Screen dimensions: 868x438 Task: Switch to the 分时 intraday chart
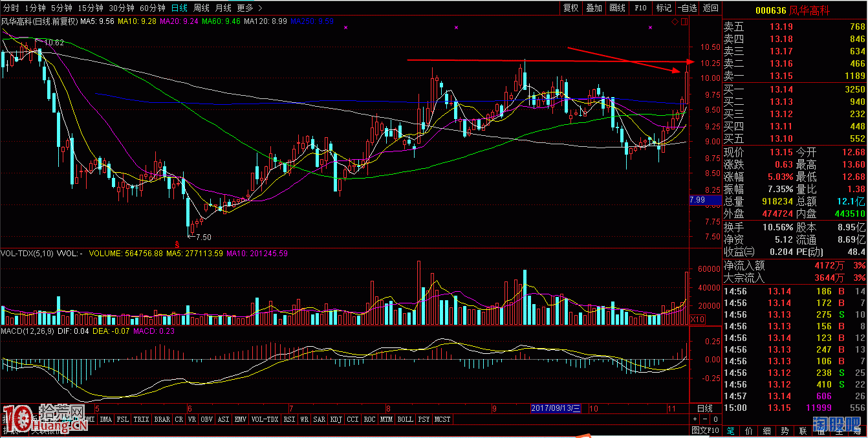(x=11, y=8)
